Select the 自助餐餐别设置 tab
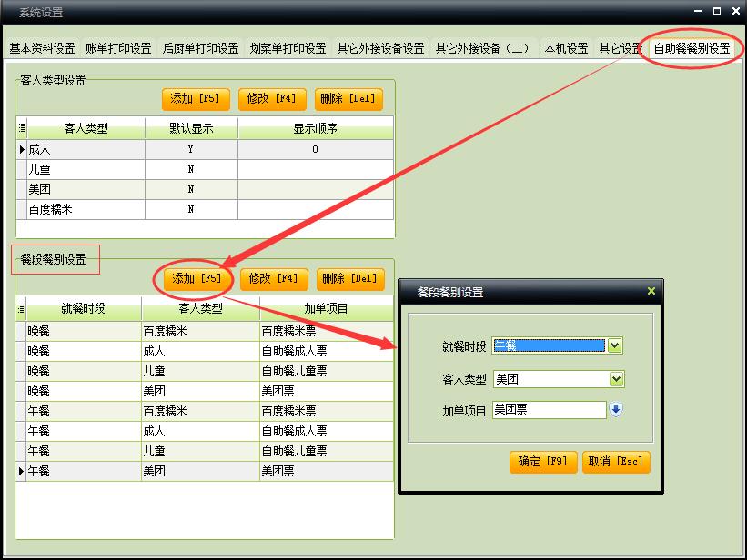The width and height of the screenshot is (747, 560). pos(691,48)
